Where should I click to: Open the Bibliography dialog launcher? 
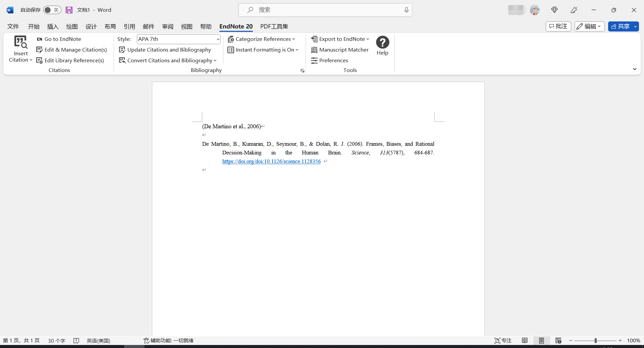pos(303,71)
